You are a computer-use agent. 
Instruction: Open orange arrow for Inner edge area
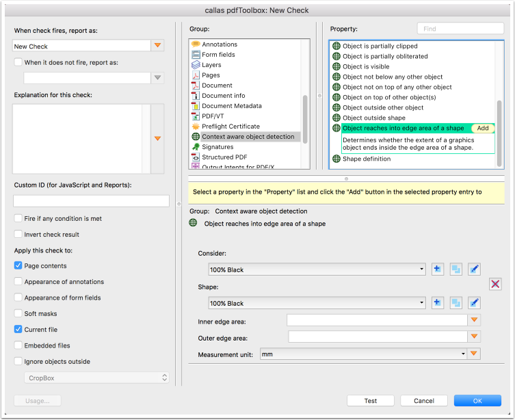[474, 320]
